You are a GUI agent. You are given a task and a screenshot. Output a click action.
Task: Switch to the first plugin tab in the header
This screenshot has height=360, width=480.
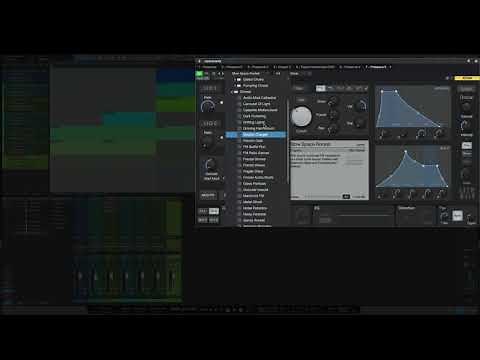[208, 67]
